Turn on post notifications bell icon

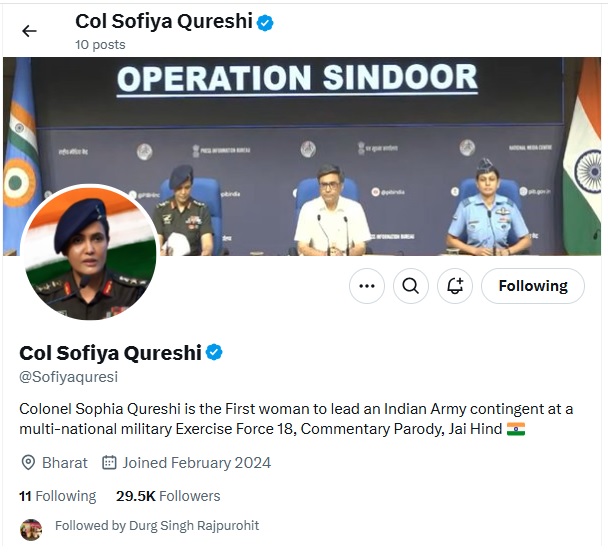coord(457,288)
